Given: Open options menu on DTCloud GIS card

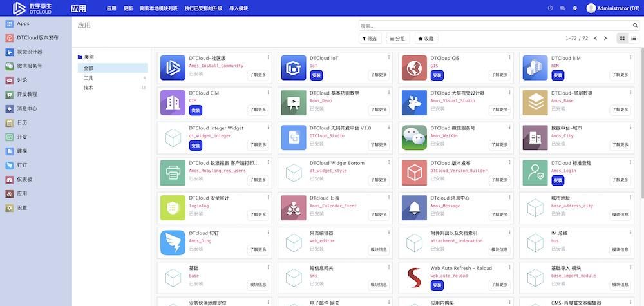Looking at the screenshot, I should (x=509, y=58).
